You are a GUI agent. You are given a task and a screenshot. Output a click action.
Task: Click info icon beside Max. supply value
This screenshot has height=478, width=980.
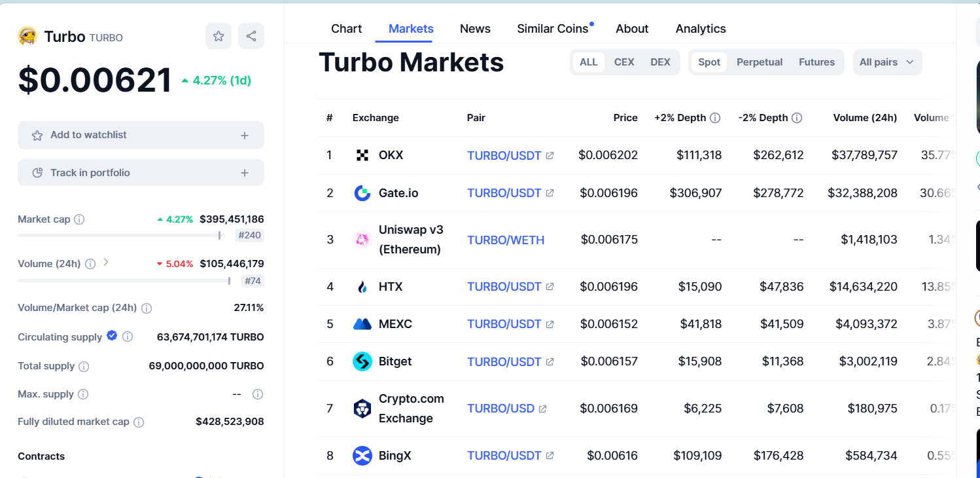[258, 394]
